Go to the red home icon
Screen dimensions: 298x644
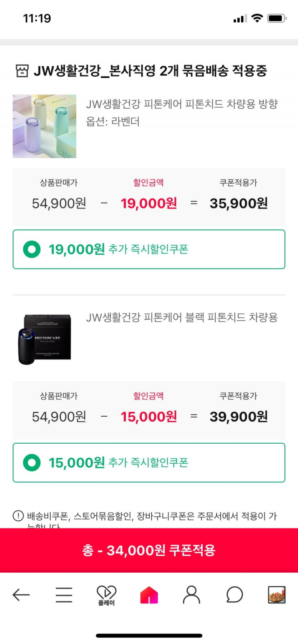(149, 594)
